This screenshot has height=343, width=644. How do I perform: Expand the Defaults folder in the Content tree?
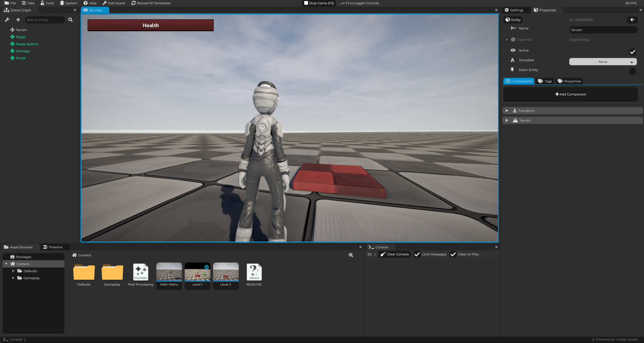tap(13, 271)
